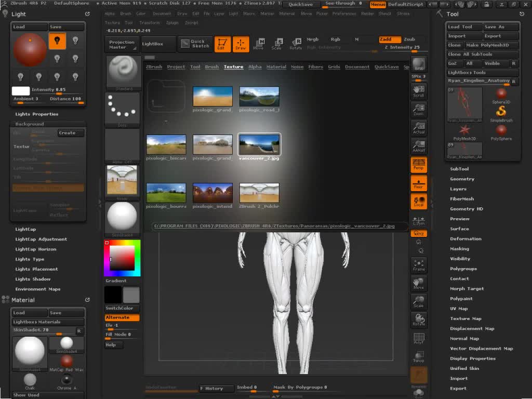Click Make PolyMesh3D button

(491, 45)
